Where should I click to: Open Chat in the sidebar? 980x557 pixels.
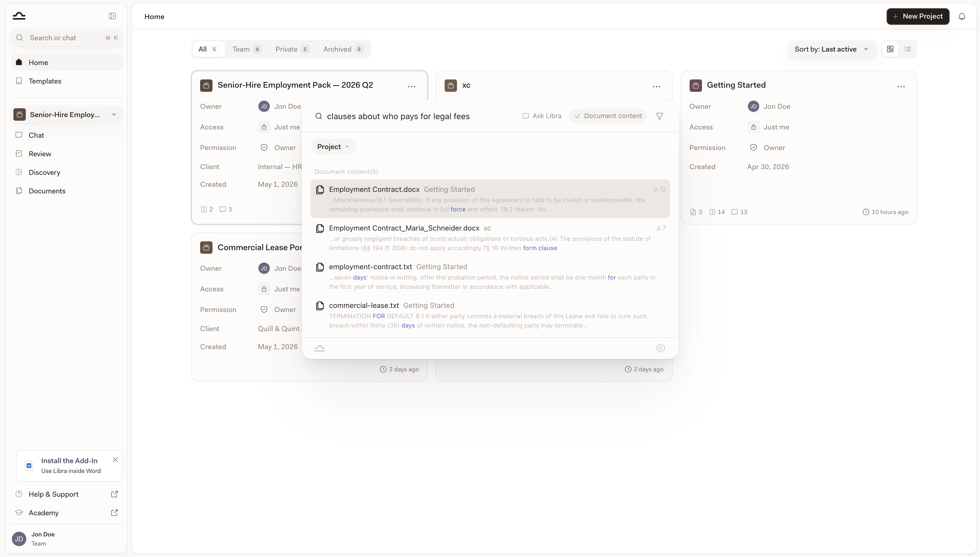[67, 135]
